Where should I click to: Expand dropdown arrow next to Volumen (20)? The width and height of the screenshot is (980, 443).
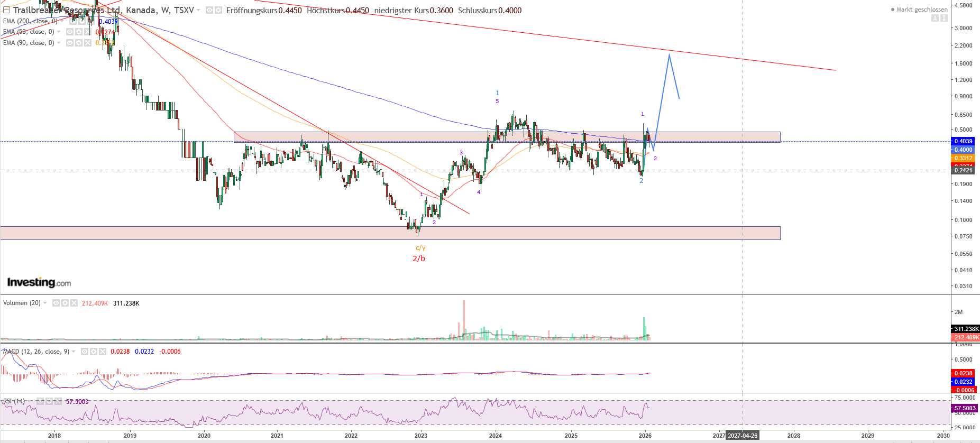45,303
